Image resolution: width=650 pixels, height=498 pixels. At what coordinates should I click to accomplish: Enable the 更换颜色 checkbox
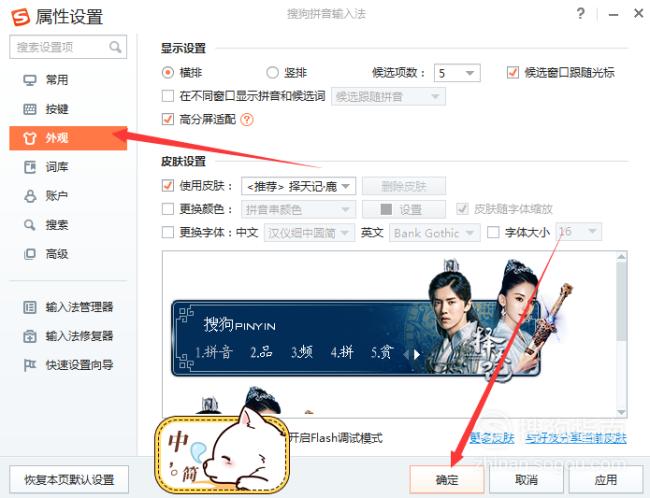tap(167, 209)
